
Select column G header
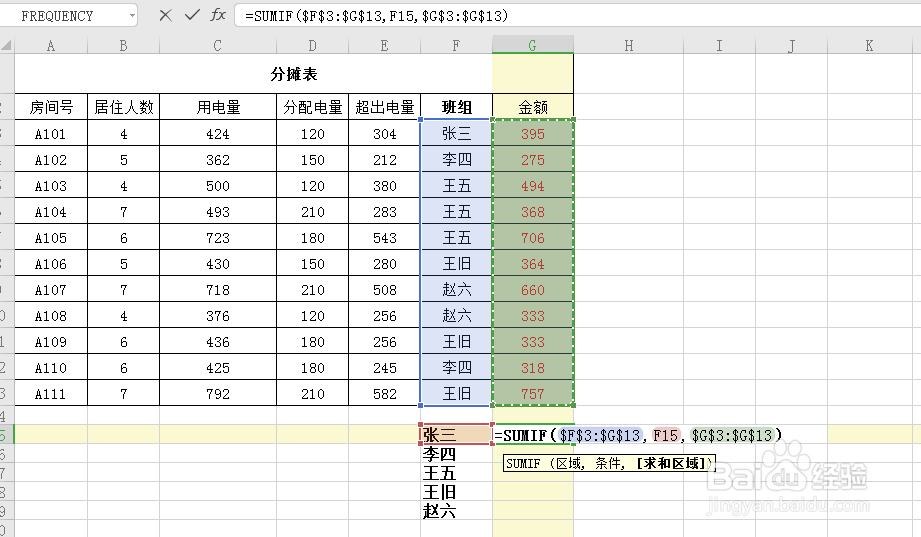click(x=533, y=45)
